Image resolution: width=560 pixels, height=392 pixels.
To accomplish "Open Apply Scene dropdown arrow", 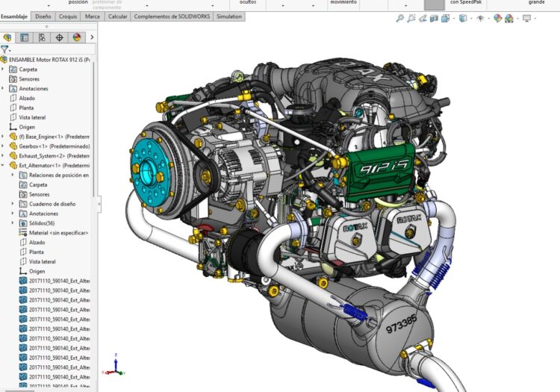I will pos(517,19).
